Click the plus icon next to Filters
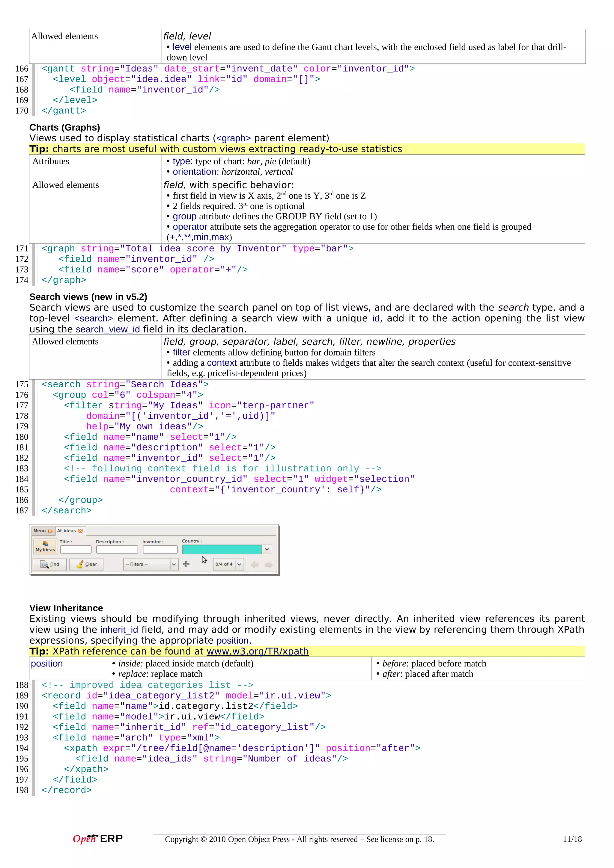This screenshot has height=868, width=614. point(186,564)
